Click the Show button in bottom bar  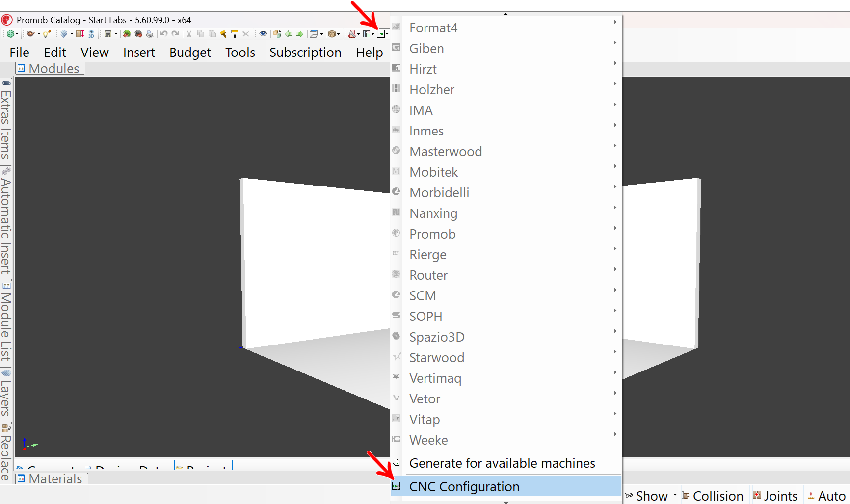(x=646, y=496)
